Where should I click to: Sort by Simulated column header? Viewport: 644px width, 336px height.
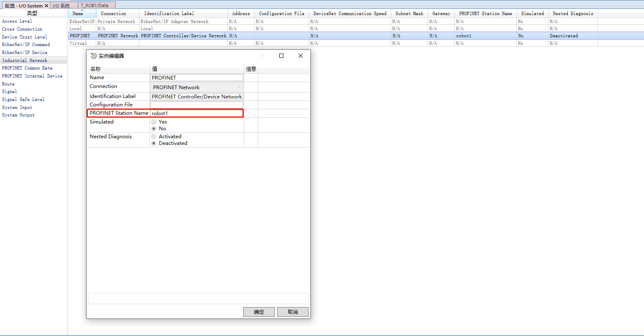click(532, 13)
